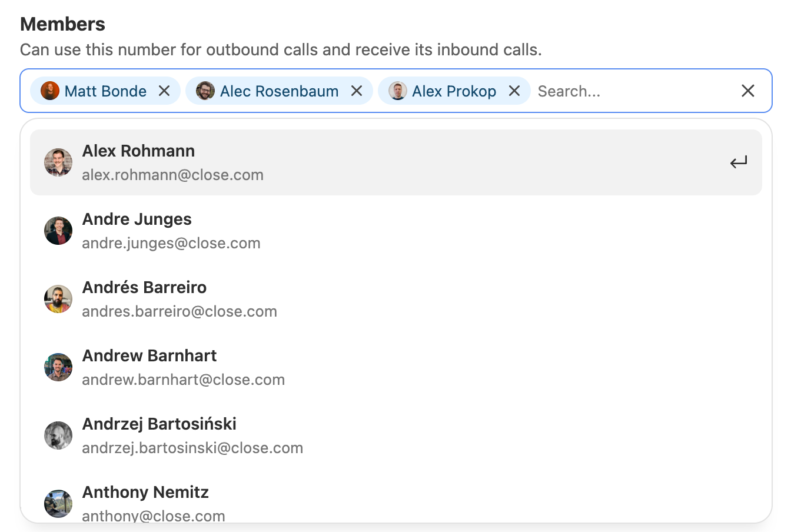This screenshot has height=532, width=791.
Task: Click the Alex Prokop chip label
Action: click(x=454, y=91)
